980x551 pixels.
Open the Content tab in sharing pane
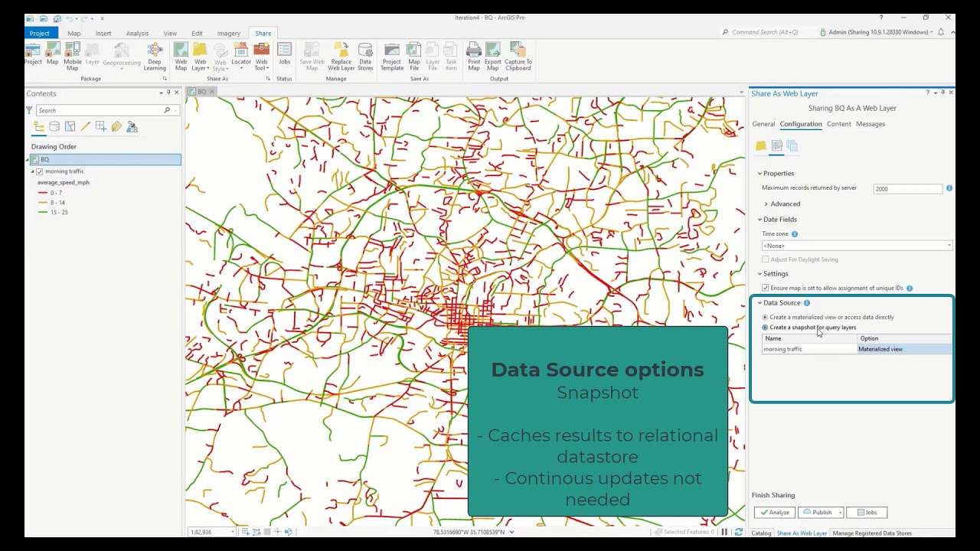click(x=838, y=124)
